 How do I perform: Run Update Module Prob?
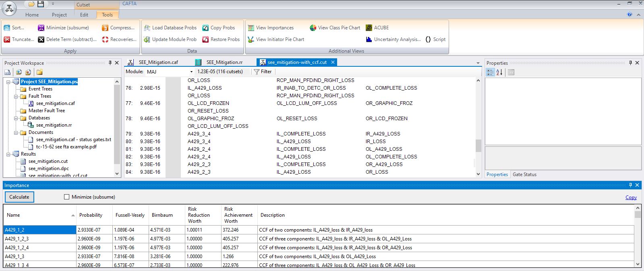click(170, 39)
